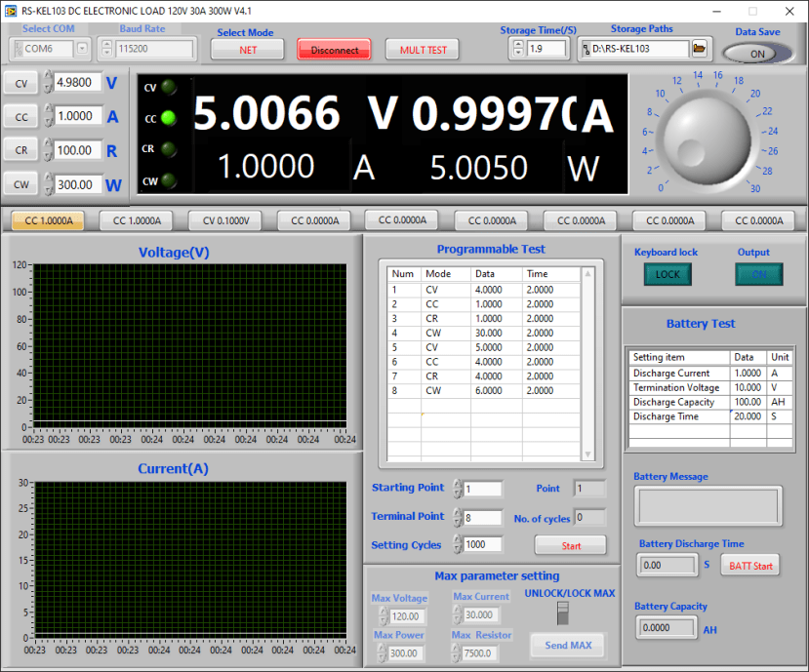Adjust the Setting Cycles stepper
The image size is (809, 672).
click(x=458, y=544)
